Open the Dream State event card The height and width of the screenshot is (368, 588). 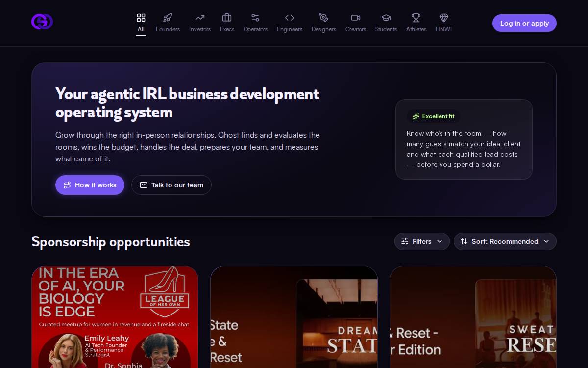point(294,317)
